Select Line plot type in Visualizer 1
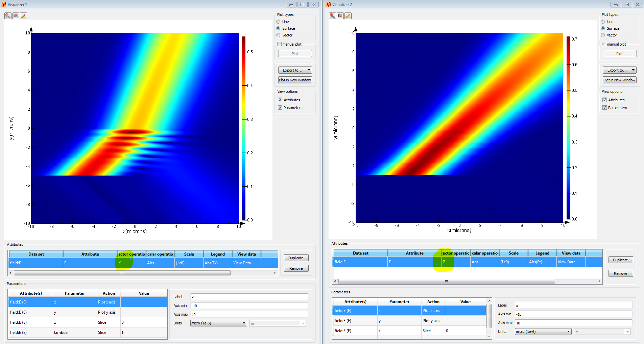Screen dimensions: 644x344 pyautogui.click(x=278, y=22)
